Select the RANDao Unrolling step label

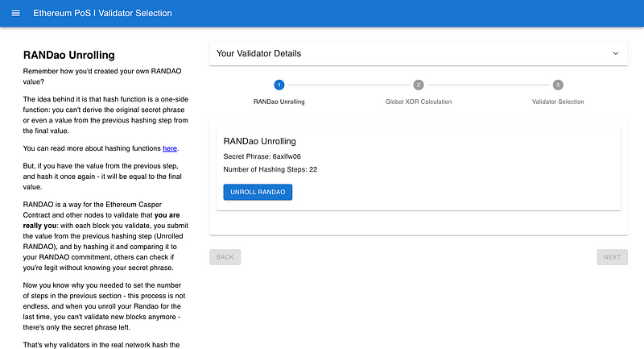(279, 102)
